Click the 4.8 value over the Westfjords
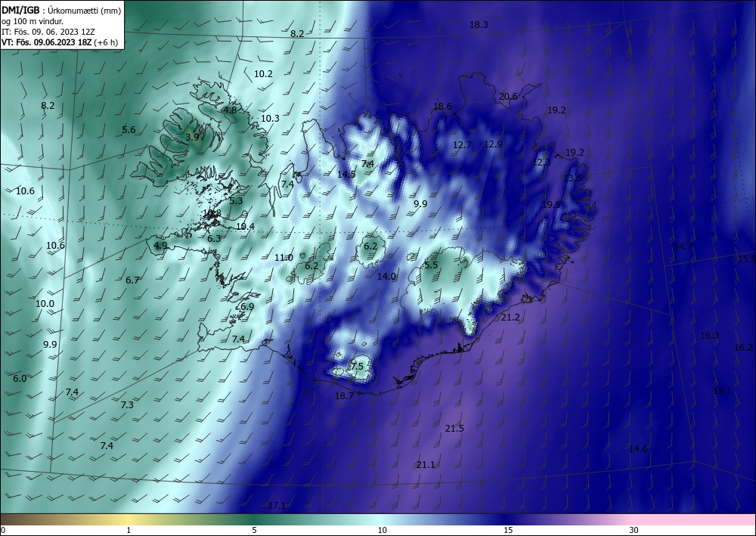This screenshot has width=756, height=536. pos(230,110)
